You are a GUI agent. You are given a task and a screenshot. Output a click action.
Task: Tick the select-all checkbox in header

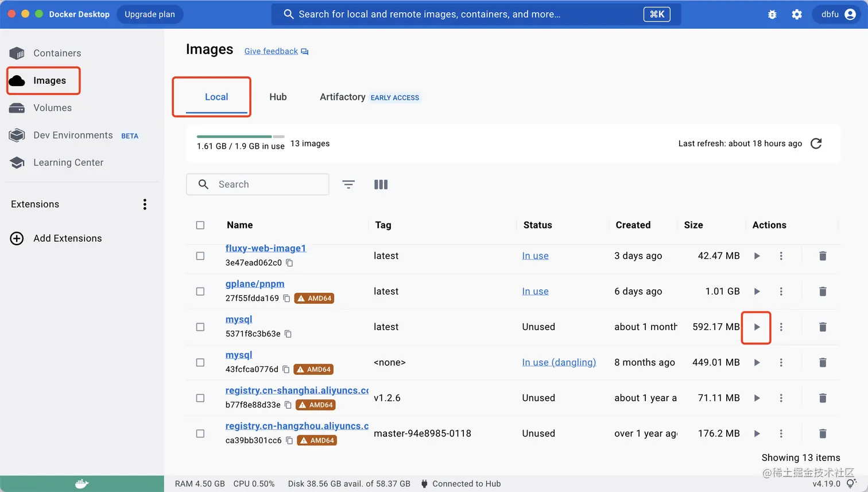point(200,225)
